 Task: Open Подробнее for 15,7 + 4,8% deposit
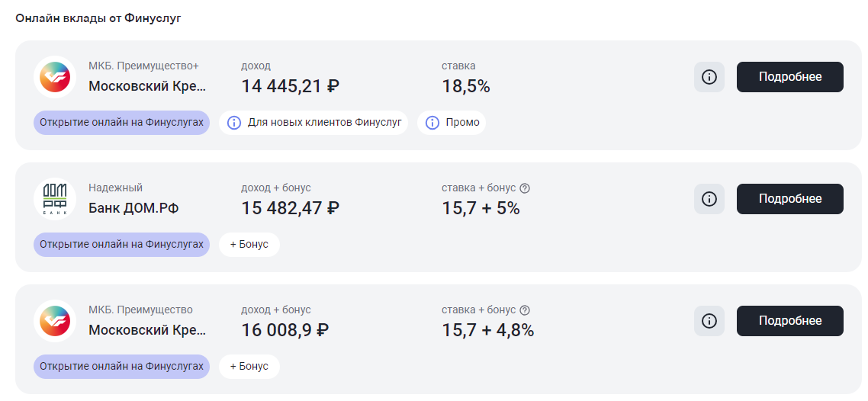(790, 321)
